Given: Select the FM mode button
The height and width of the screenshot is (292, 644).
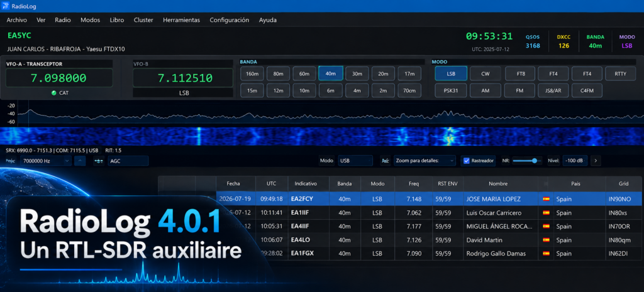Looking at the screenshot, I should pos(519,90).
